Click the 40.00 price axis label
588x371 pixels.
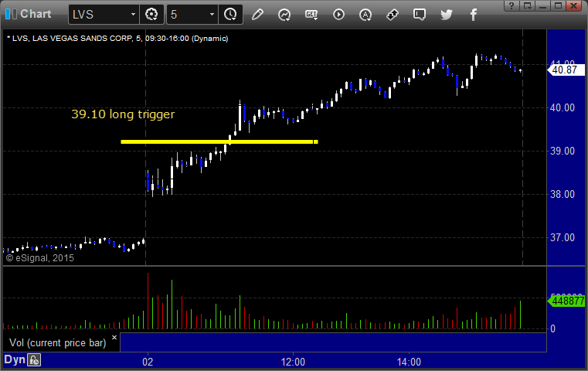563,108
